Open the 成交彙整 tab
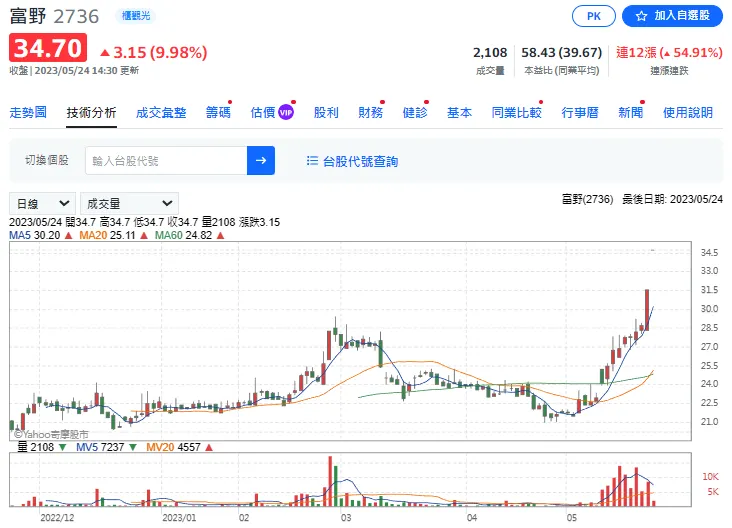732x528 pixels. point(161,113)
